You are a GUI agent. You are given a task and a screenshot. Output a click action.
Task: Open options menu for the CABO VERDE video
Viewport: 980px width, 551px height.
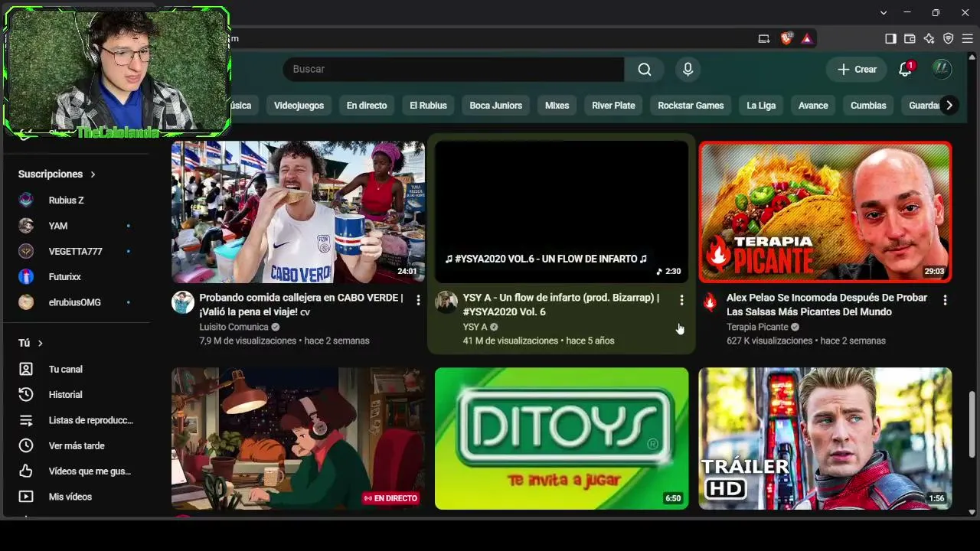(x=418, y=301)
